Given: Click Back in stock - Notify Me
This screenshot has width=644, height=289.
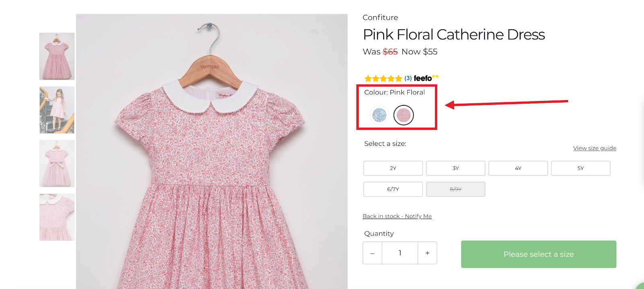Looking at the screenshot, I should pos(397,216).
